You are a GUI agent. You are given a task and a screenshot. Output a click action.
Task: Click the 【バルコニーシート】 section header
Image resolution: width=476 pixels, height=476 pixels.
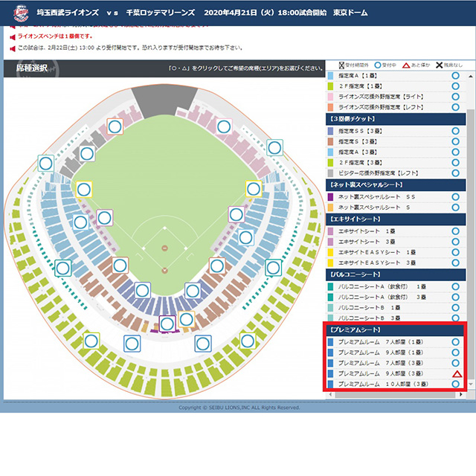point(394,274)
